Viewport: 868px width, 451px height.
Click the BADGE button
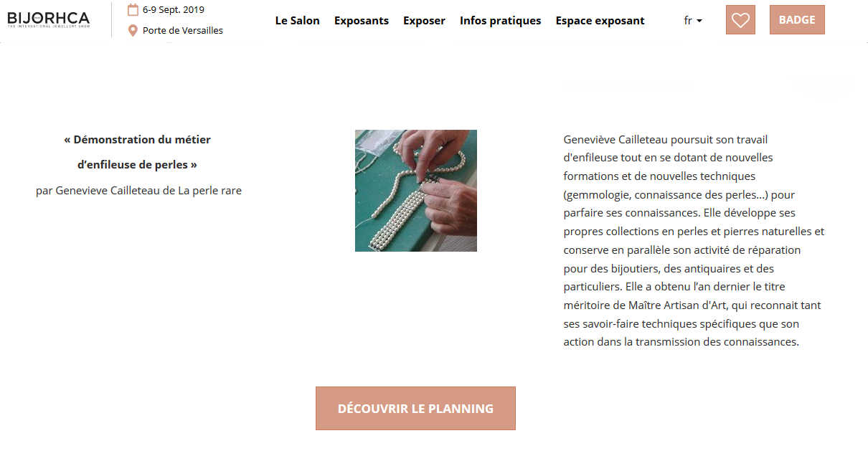pyautogui.click(x=797, y=20)
